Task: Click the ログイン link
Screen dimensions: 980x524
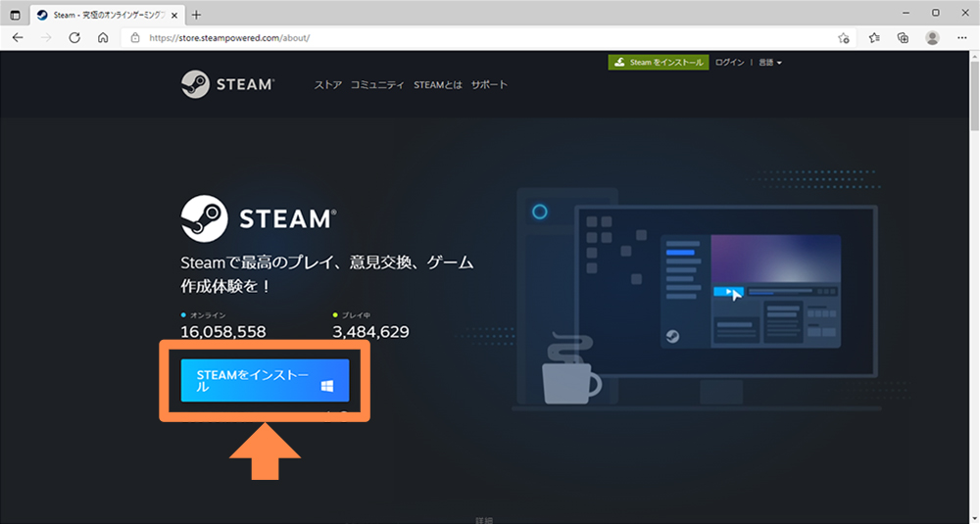Action: pos(729,63)
